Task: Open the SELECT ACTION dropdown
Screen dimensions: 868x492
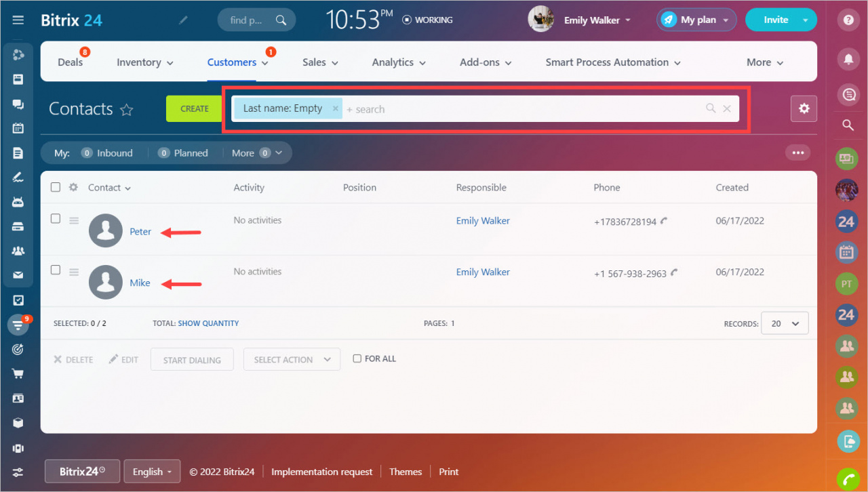Action: point(292,360)
